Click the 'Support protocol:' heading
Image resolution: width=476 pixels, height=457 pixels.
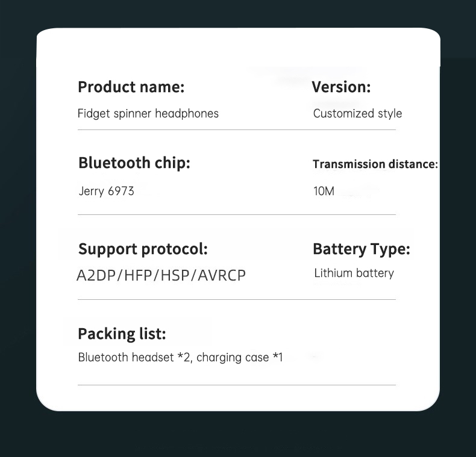pos(143,249)
